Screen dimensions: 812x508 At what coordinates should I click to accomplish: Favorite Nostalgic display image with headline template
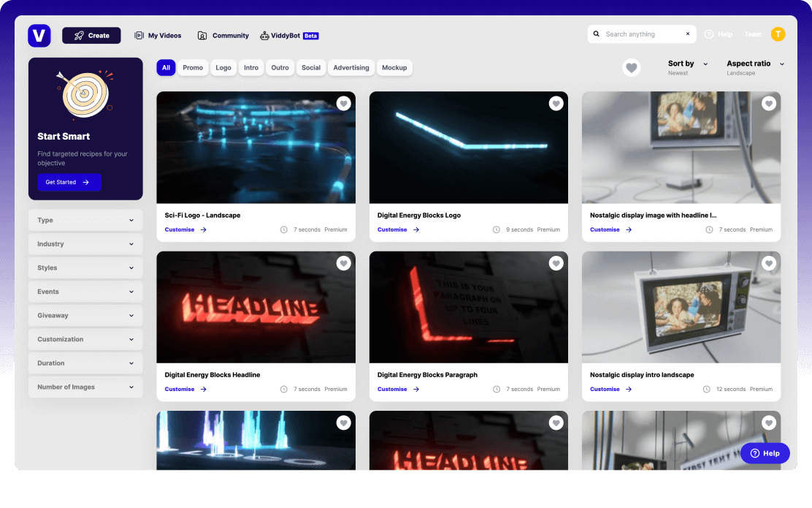coord(768,104)
